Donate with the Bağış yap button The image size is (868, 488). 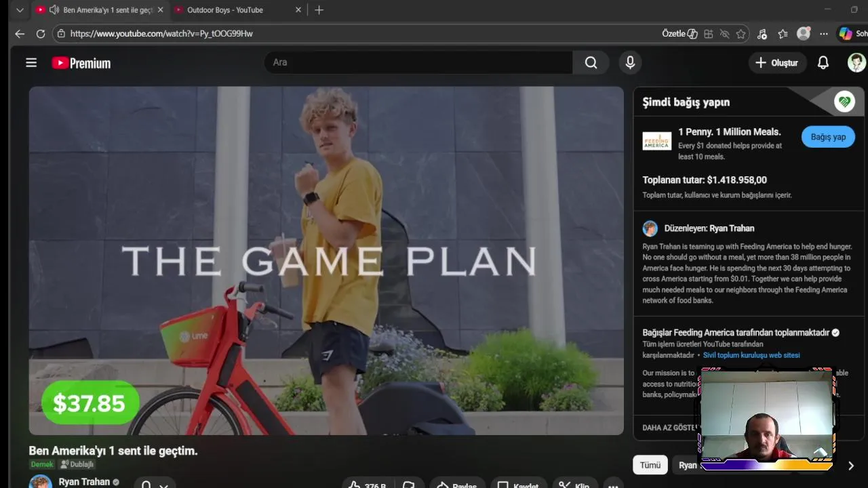click(828, 137)
